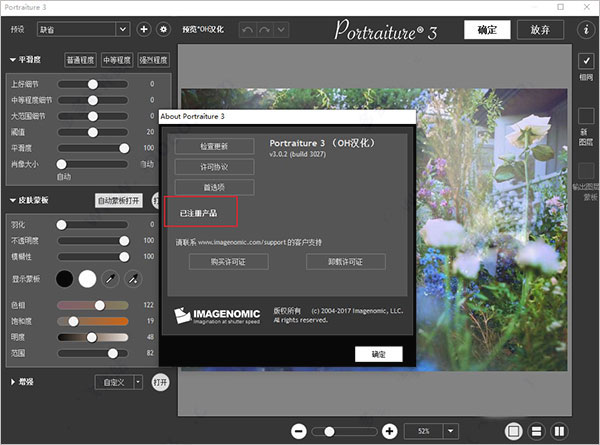This screenshot has height=445, width=600.
Task: Select the black mask color swatch
Action: [x=66, y=277]
